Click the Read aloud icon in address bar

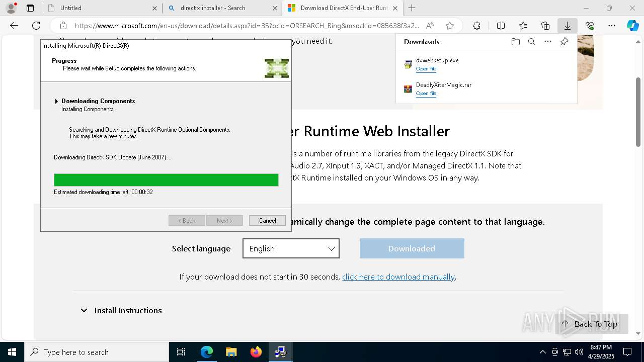coord(430,26)
